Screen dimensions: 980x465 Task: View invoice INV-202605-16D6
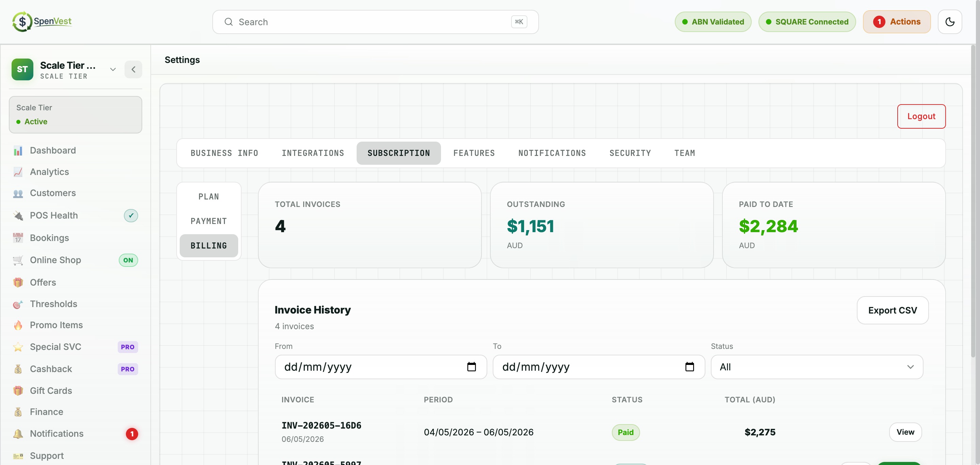point(905,432)
